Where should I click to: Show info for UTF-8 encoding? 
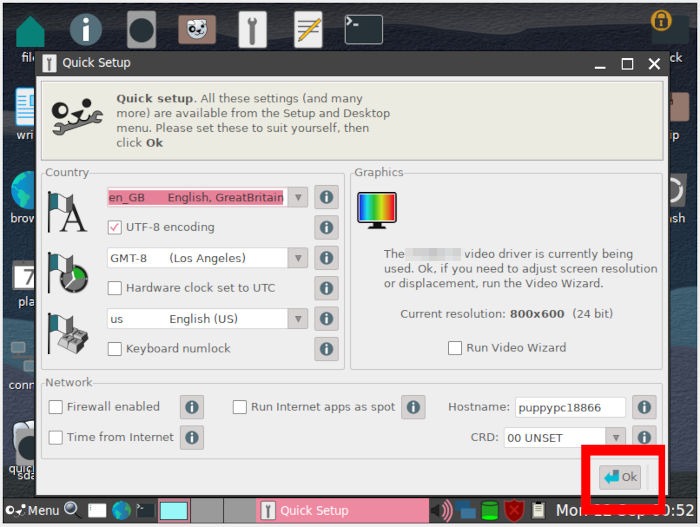click(x=326, y=227)
